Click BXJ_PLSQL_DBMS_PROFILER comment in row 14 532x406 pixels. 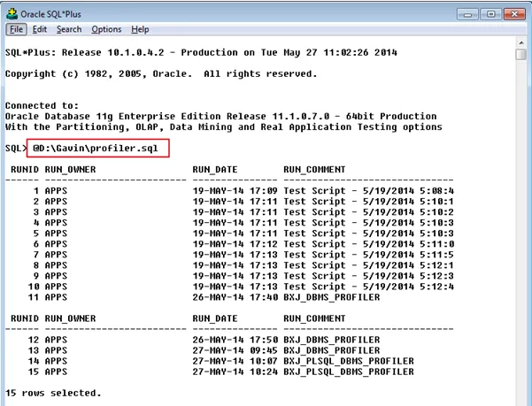[x=349, y=361]
